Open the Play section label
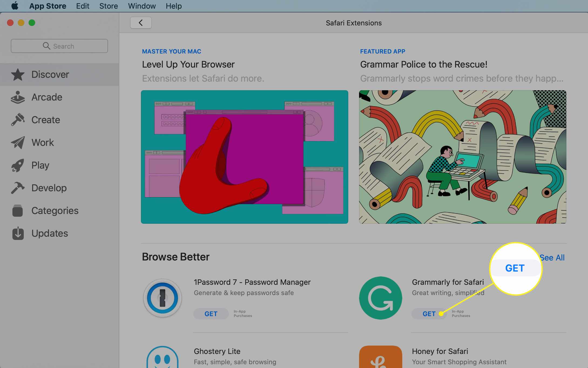The image size is (588, 368). 40,165
